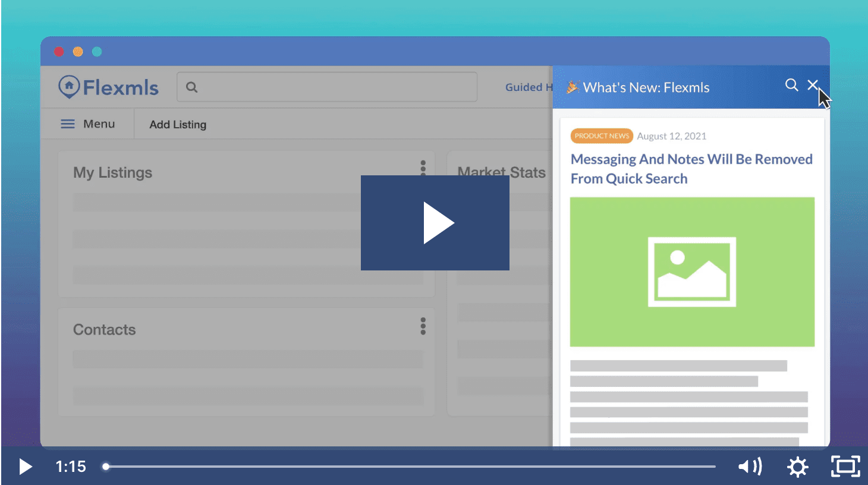The height and width of the screenshot is (485, 868).
Task: Open the Menu label
Action: [99, 124]
